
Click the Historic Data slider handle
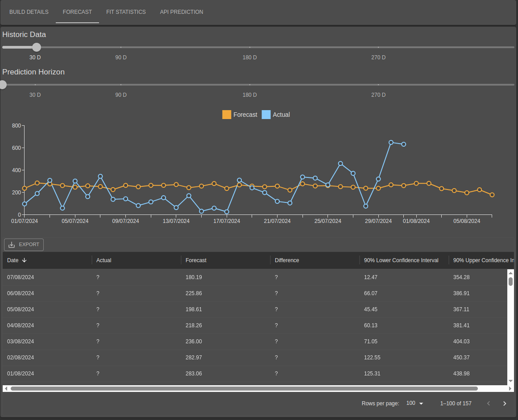pos(37,47)
